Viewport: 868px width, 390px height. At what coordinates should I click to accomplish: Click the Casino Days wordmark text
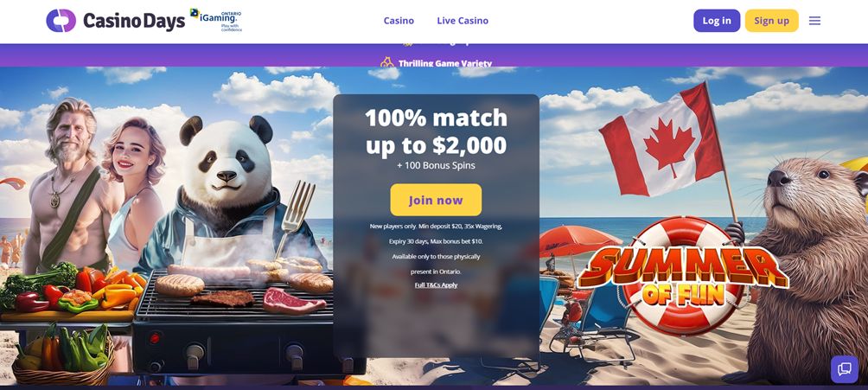[x=134, y=21]
